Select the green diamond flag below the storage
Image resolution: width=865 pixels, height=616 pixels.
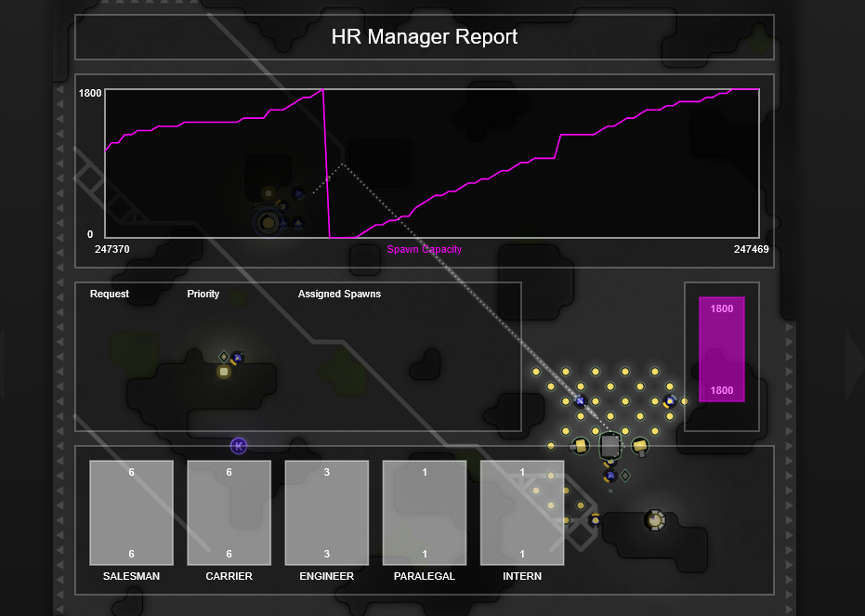point(625,475)
